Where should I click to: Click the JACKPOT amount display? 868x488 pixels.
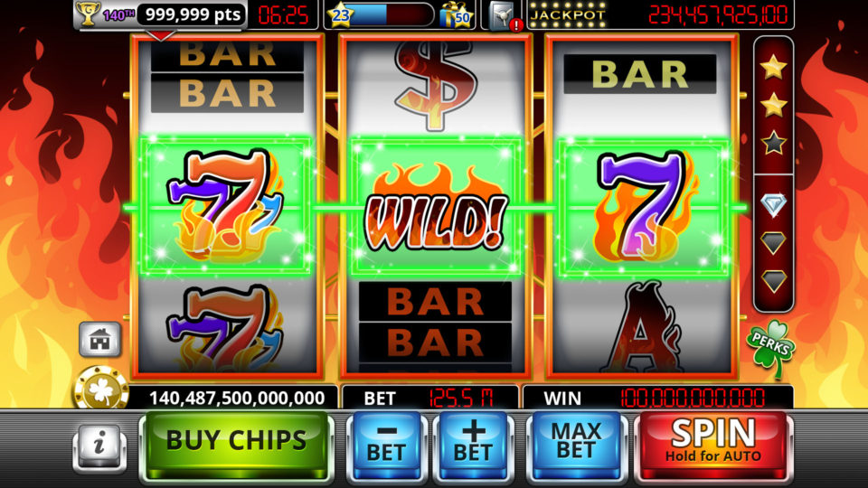click(717, 15)
